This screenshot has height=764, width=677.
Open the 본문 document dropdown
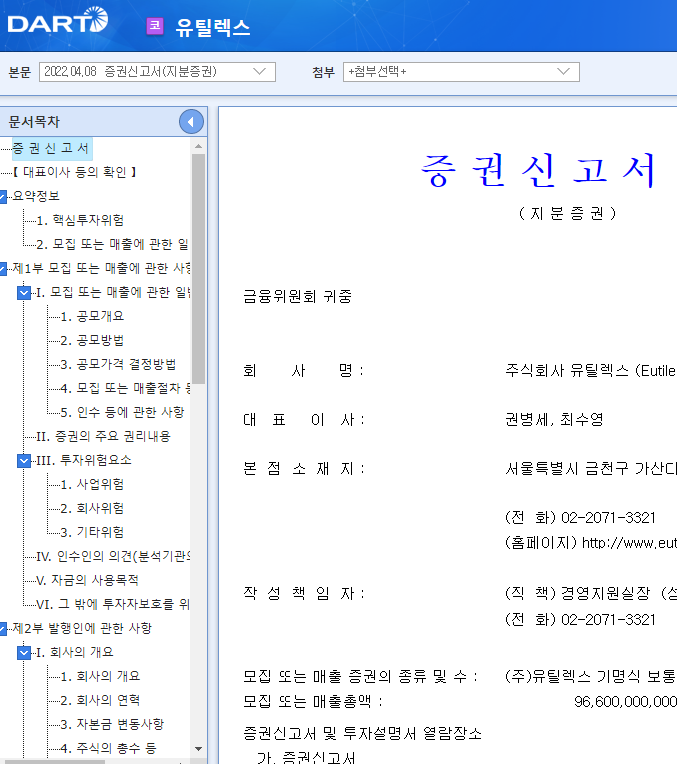point(157,72)
